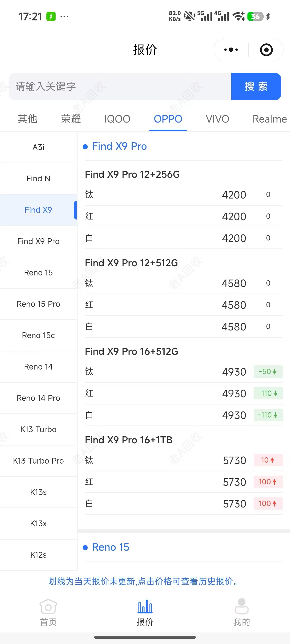Switch to the VIVO brand tab

pos(217,119)
